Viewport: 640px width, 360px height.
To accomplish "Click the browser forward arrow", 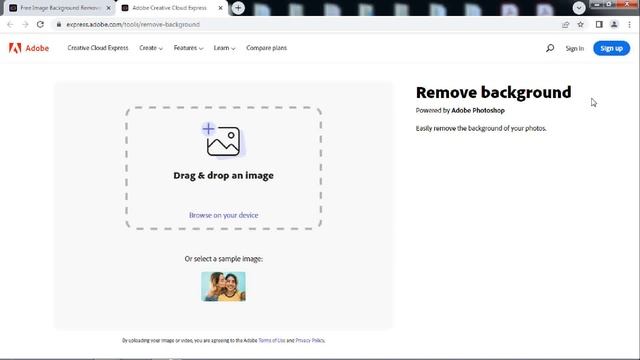I will [x=25, y=24].
